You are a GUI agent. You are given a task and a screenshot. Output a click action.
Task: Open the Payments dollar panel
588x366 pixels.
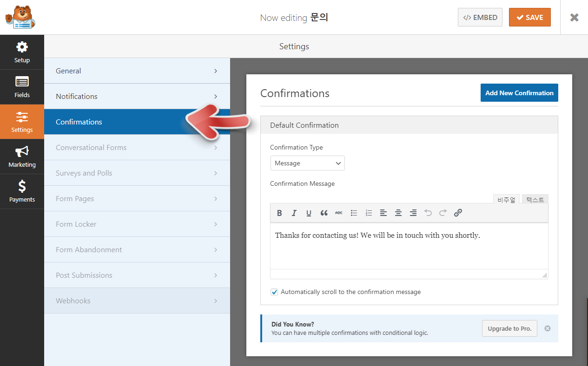click(x=22, y=191)
